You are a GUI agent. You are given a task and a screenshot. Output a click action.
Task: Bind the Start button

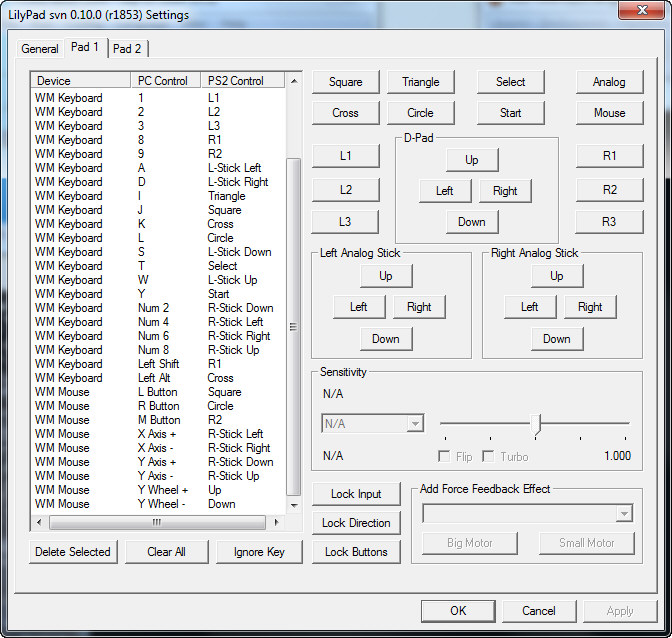(510, 113)
